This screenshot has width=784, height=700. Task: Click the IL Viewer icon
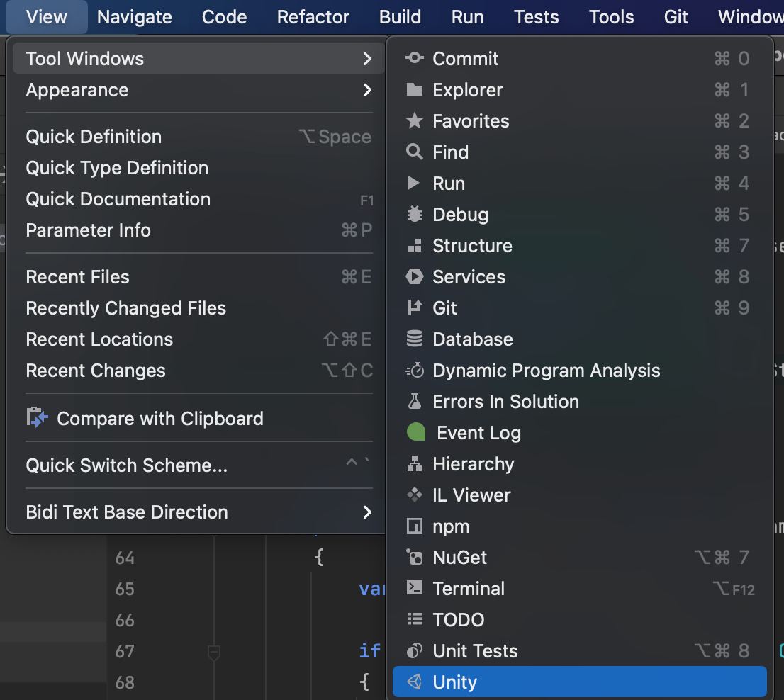tap(415, 495)
